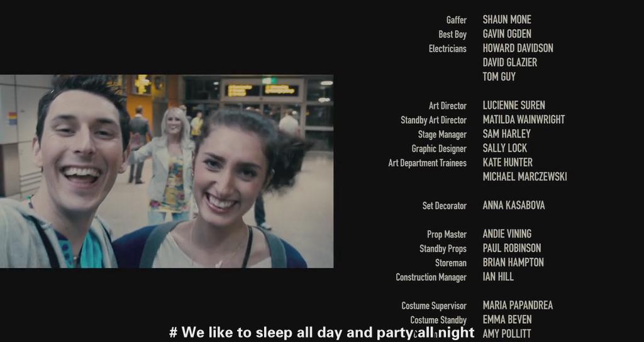
Task: Click the 'Art Department Trainees' label
Action: (427, 163)
